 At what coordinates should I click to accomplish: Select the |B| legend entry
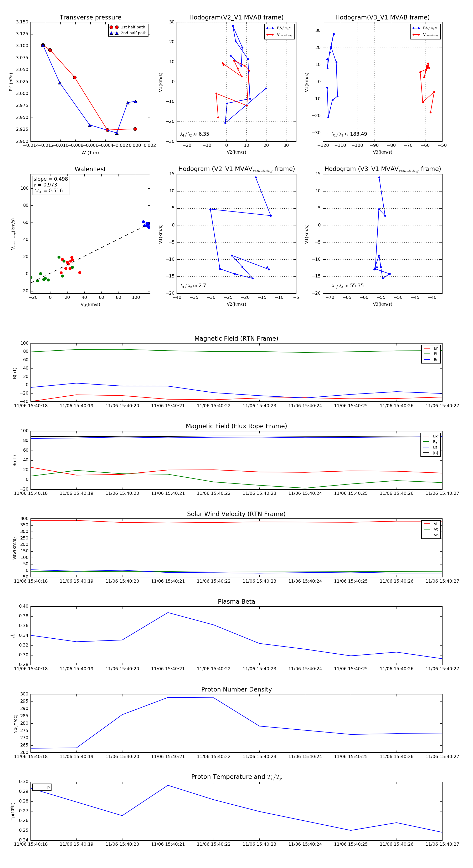click(431, 453)
